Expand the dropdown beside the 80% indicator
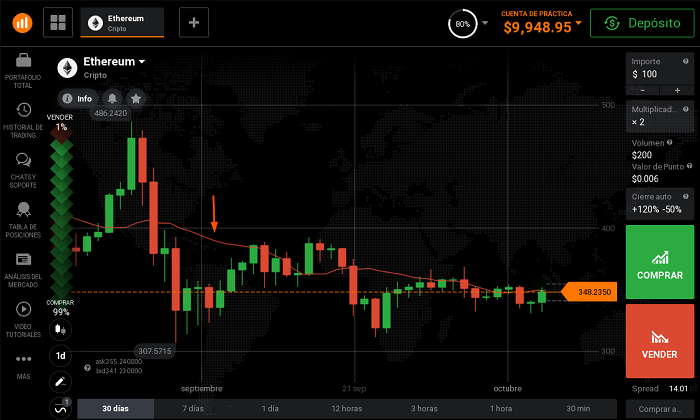700x420 pixels. [x=485, y=23]
